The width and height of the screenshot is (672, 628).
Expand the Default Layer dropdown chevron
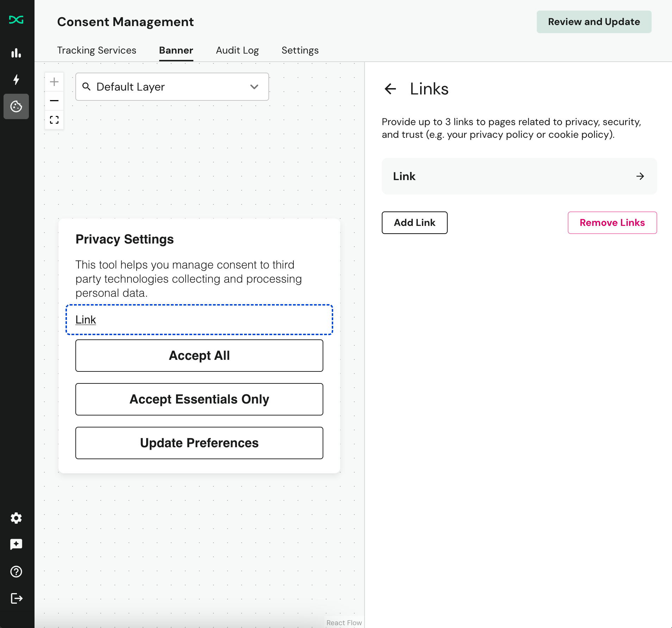tap(254, 87)
